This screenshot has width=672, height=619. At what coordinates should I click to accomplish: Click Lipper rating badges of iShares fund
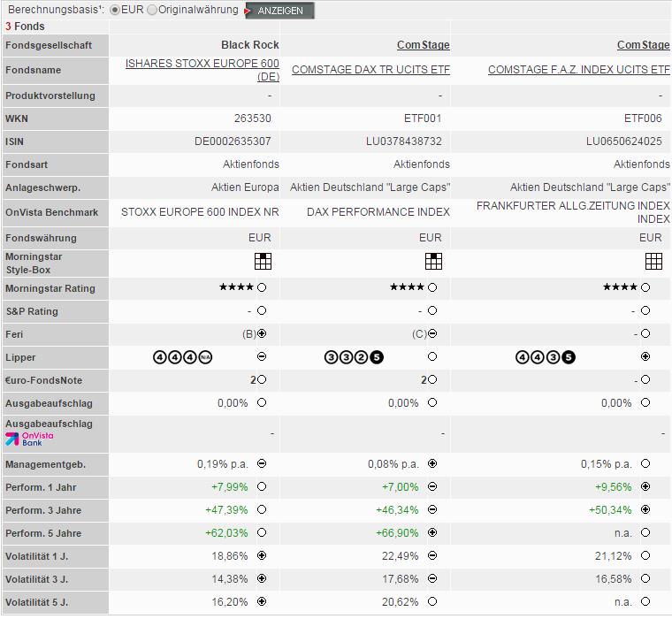tap(182, 357)
